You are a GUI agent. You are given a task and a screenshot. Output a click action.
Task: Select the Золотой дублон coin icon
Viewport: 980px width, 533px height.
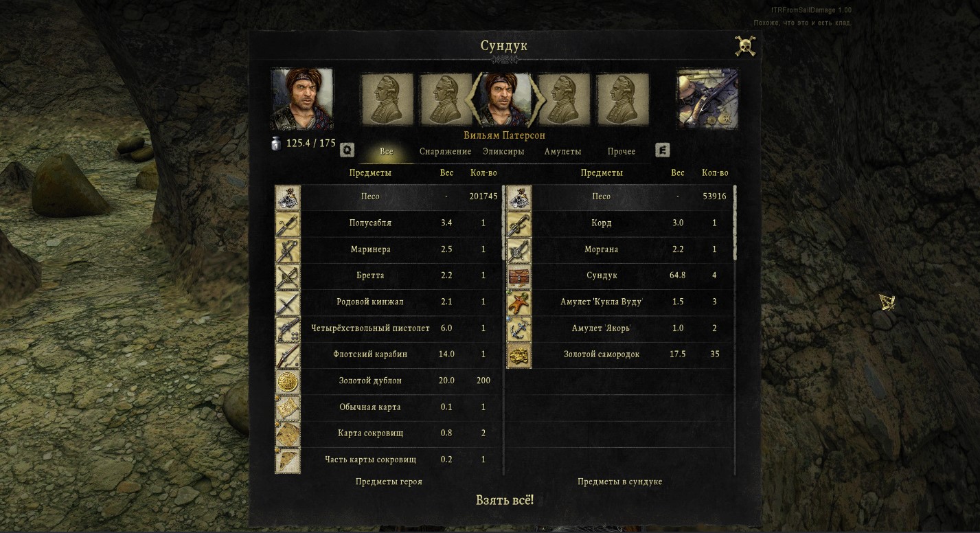[x=287, y=381]
